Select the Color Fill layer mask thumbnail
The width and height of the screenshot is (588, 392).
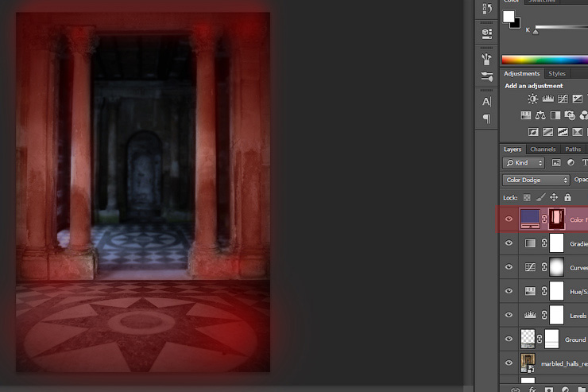point(556,219)
